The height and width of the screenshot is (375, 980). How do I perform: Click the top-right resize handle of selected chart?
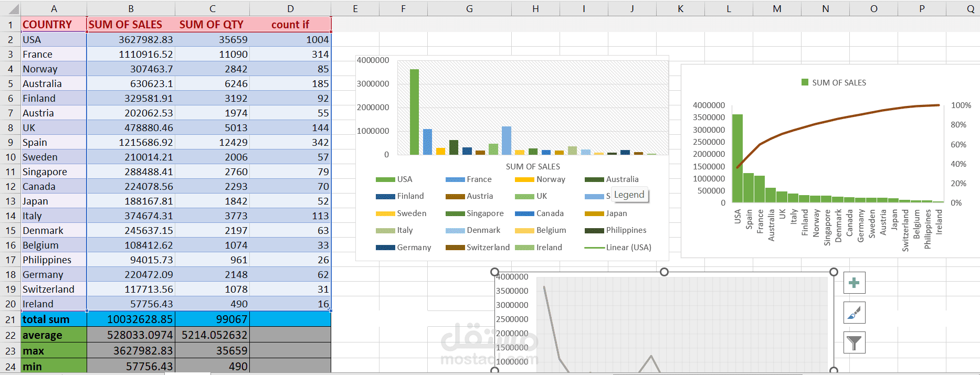pos(834,272)
